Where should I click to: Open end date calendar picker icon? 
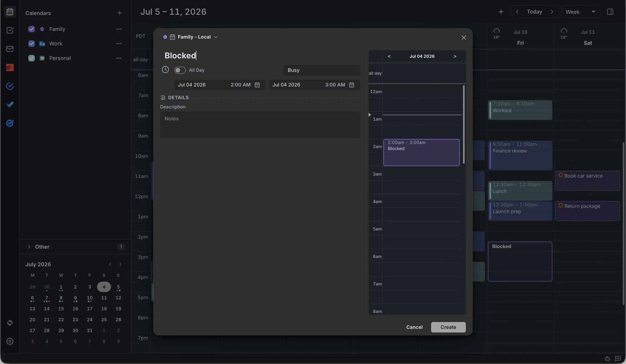click(352, 85)
